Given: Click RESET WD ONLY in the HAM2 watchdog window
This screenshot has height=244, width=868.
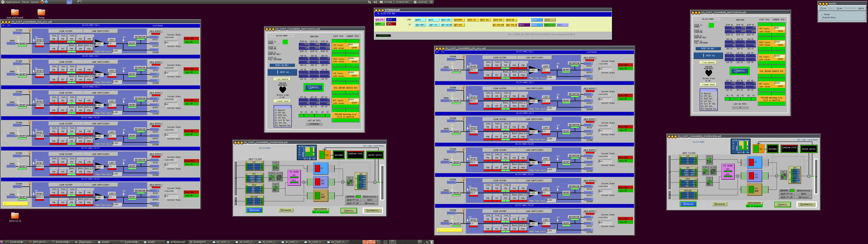Looking at the screenshot, I should [282, 65].
